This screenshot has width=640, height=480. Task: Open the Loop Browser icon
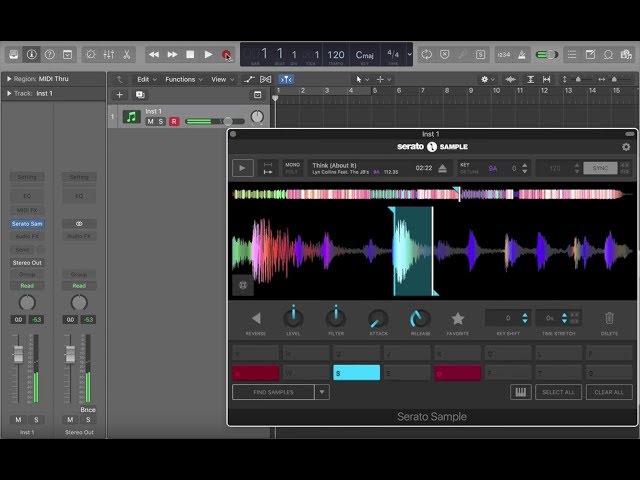(608, 55)
